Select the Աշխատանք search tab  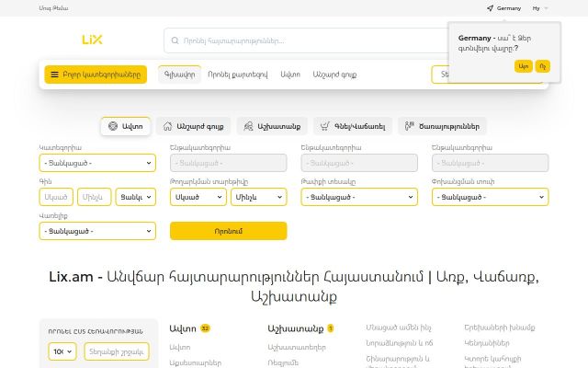[272, 126]
